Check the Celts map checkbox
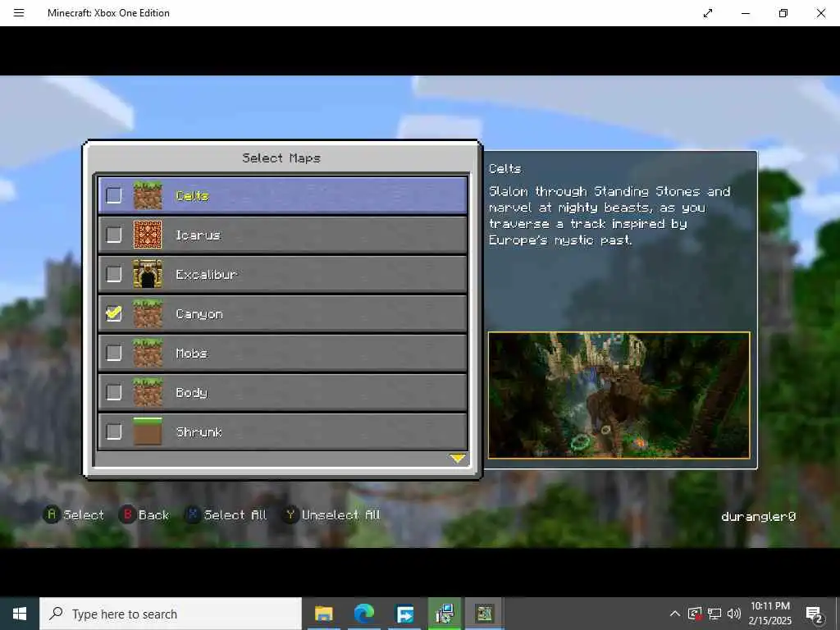Screen dimensions: 840x630 pyautogui.click(x=113, y=195)
